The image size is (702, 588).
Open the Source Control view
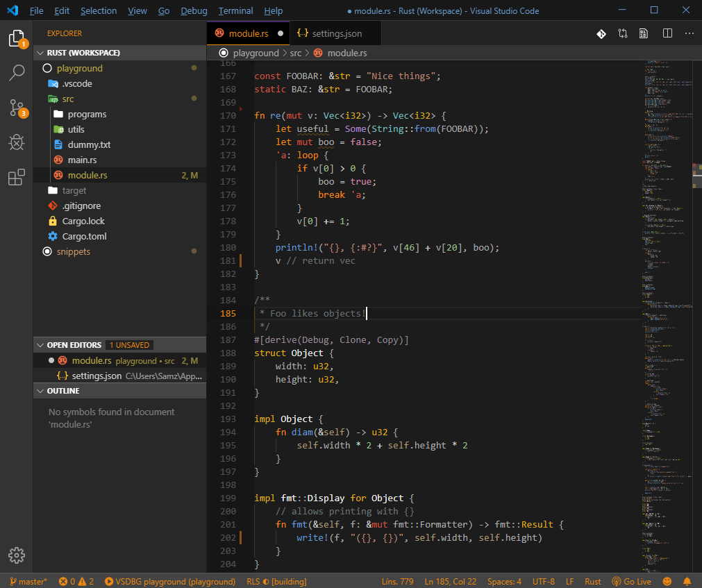coord(17,108)
